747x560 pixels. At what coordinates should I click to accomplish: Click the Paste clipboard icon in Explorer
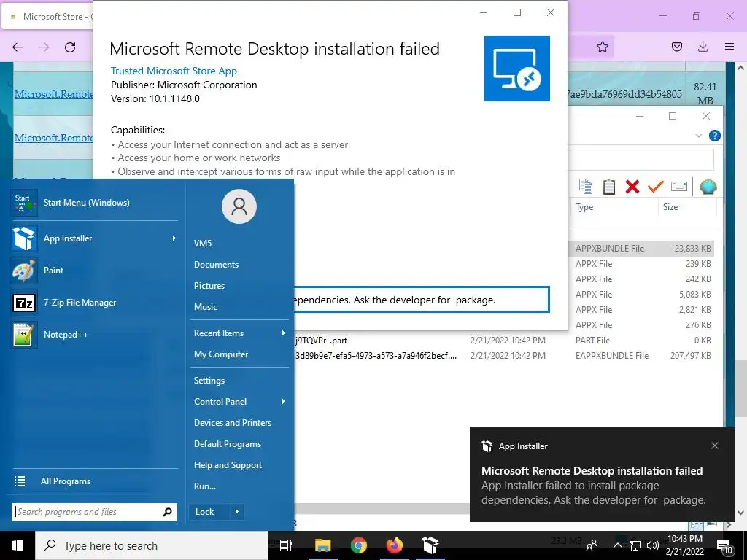(609, 187)
